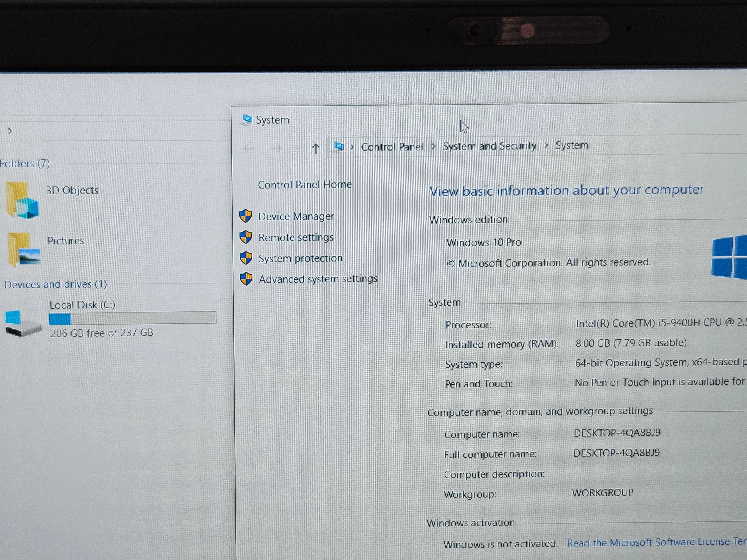Screen dimensions: 747x560
Task: Expand the Explorer address bar chevron
Action: (x=10, y=131)
